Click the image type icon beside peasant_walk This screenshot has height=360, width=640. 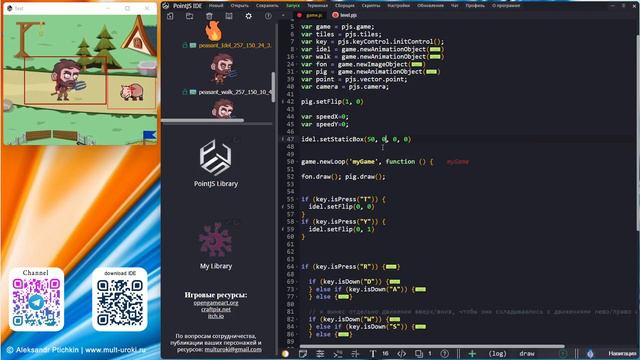(193, 92)
